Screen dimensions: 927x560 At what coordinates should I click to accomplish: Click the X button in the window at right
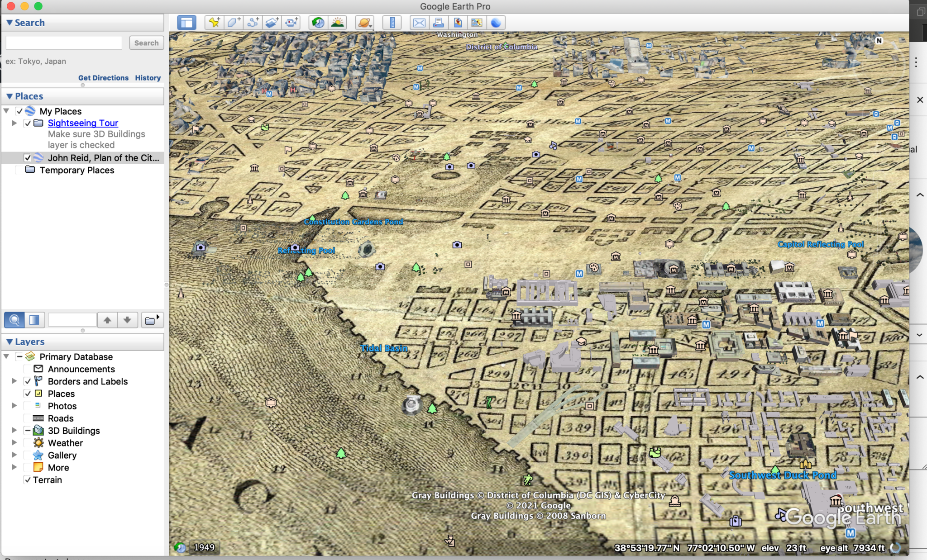point(920,100)
